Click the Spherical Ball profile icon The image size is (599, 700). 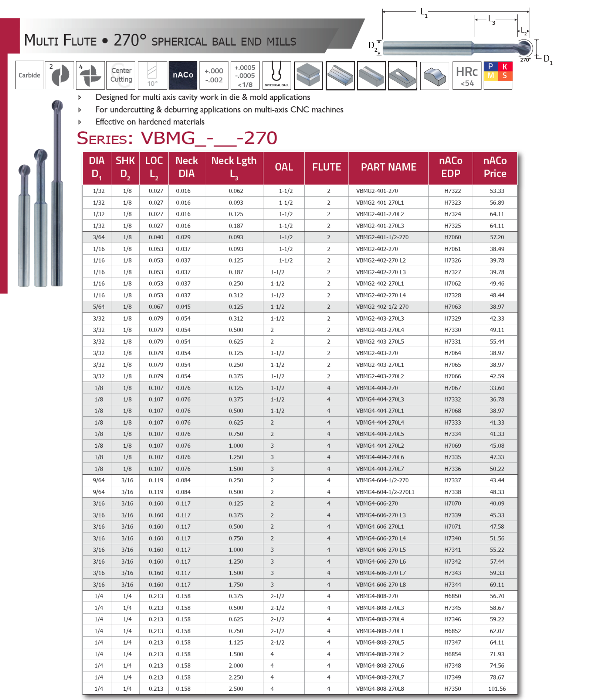click(x=277, y=75)
